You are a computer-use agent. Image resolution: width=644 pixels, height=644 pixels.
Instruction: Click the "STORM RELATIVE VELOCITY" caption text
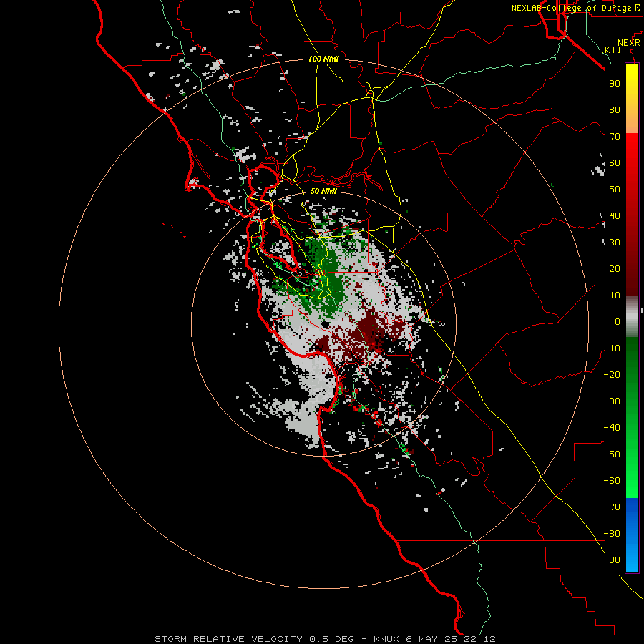coord(228,639)
